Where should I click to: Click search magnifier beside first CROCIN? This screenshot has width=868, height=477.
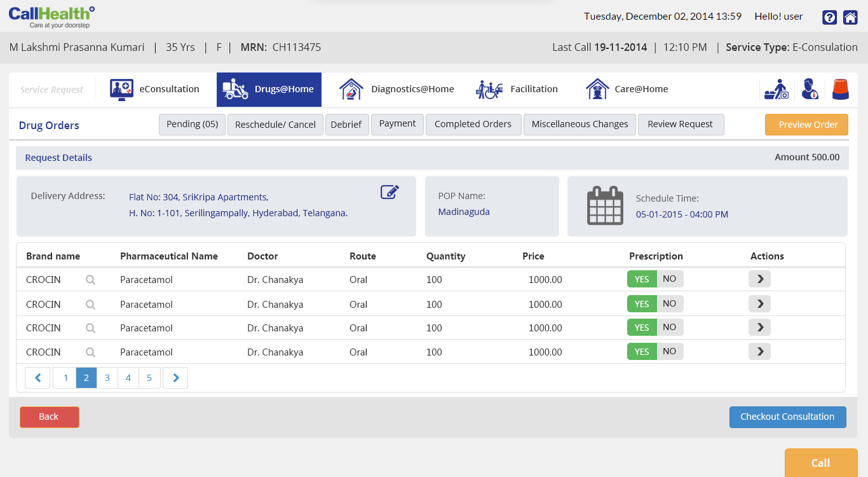point(91,280)
